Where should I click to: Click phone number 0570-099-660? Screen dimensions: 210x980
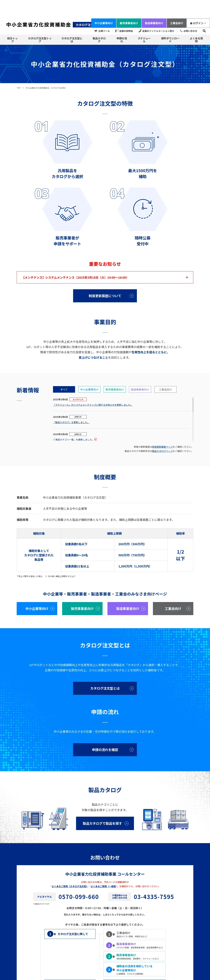tap(79, 897)
